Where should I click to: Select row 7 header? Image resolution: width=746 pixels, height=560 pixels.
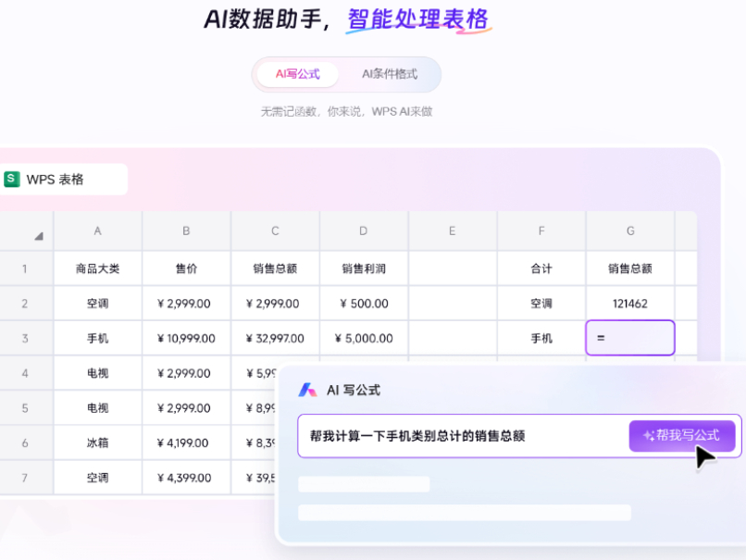[25, 478]
